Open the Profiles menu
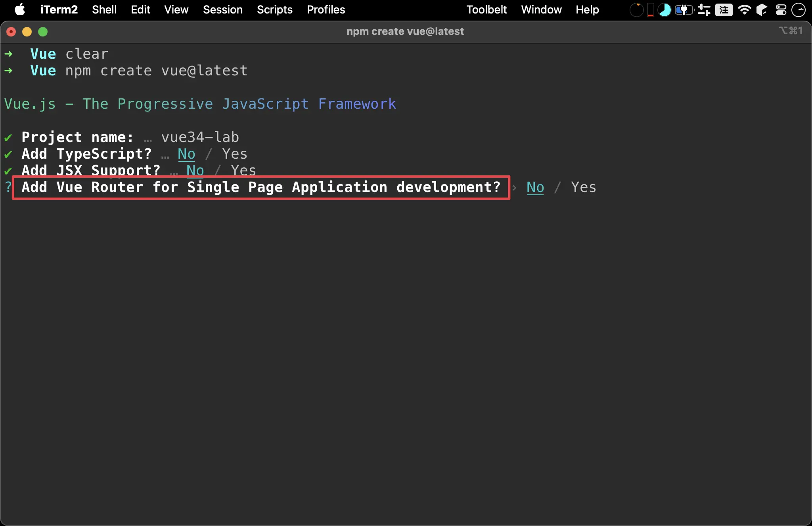The width and height of the screenshot is (812, 526). (x=326, y=10)
